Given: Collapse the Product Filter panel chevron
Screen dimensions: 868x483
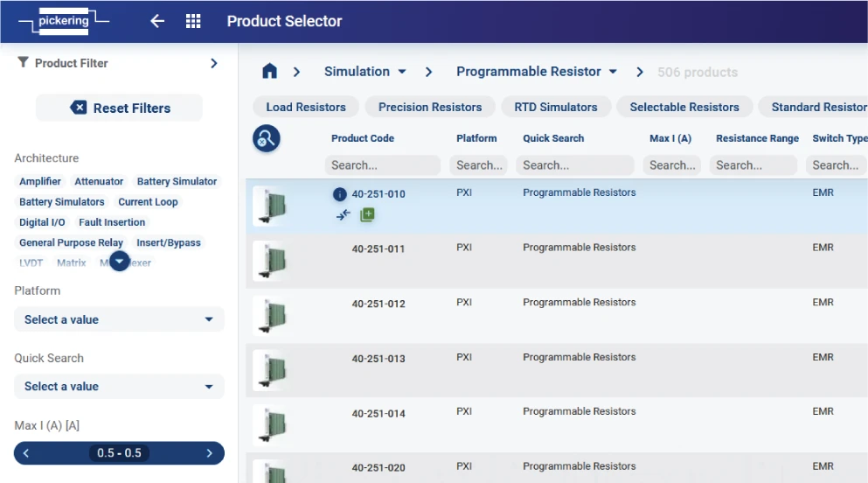Looking at the screenshot, I should pyautogui.click(x=213, y=63).
